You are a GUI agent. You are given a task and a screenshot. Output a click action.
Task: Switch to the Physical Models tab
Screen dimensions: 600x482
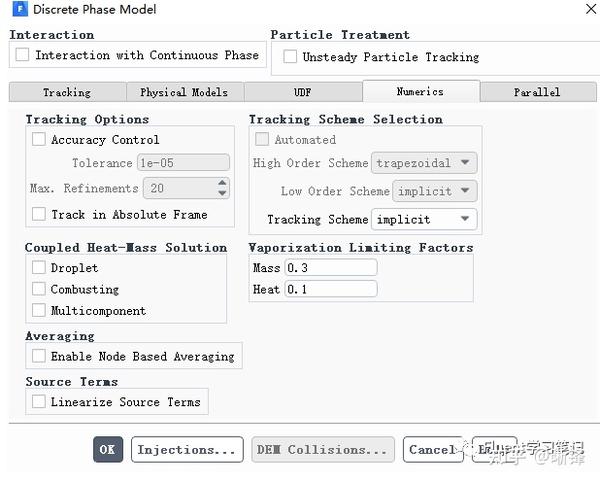183,92
